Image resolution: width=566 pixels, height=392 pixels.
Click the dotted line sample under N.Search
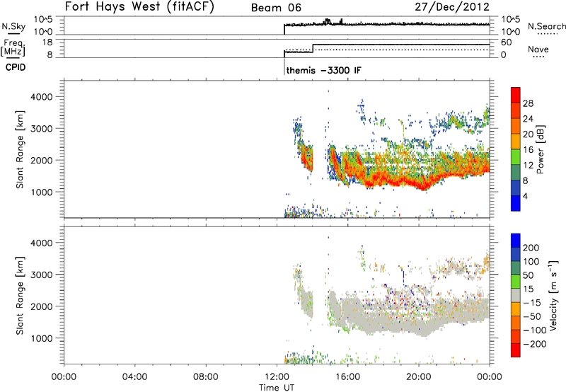pos(547,34)
